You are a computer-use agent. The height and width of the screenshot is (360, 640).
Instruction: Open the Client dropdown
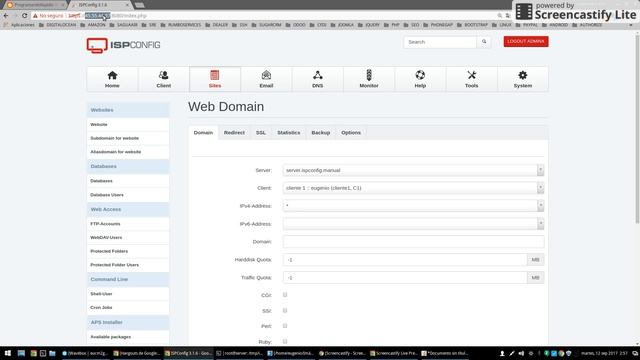tap(413, 188)
